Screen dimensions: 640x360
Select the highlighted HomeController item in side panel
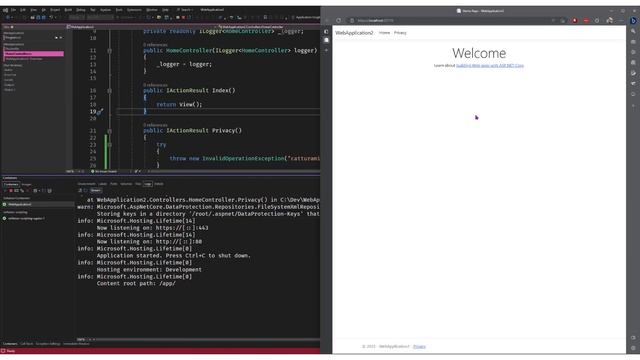[34, 54]
